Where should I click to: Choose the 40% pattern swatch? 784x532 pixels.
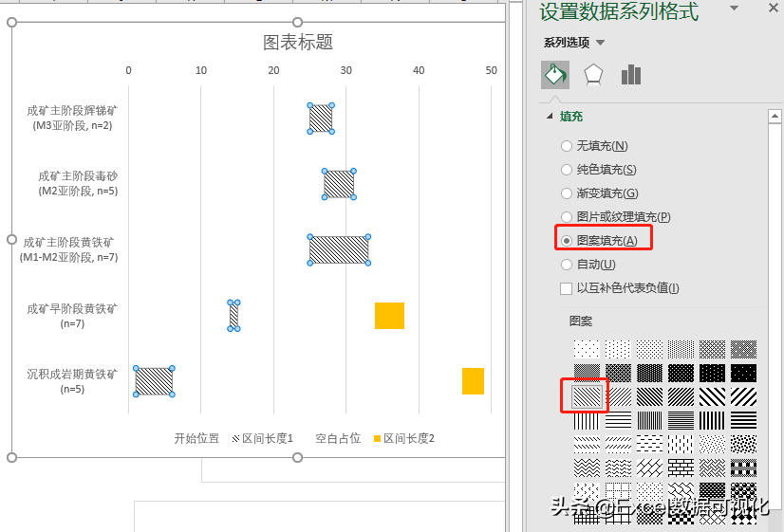744,349
